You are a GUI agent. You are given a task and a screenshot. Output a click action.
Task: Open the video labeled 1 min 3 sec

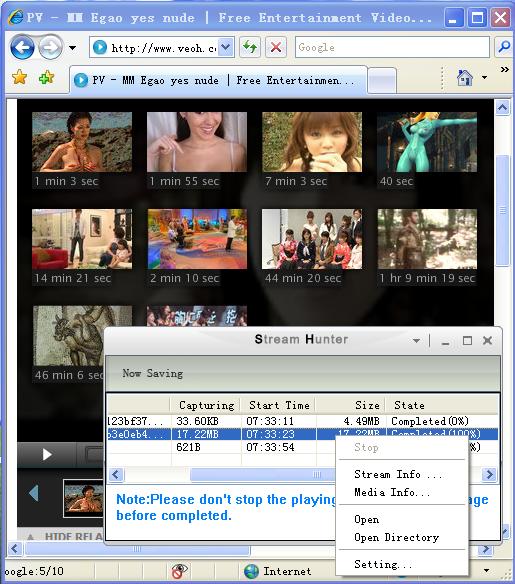coord(82,142)
